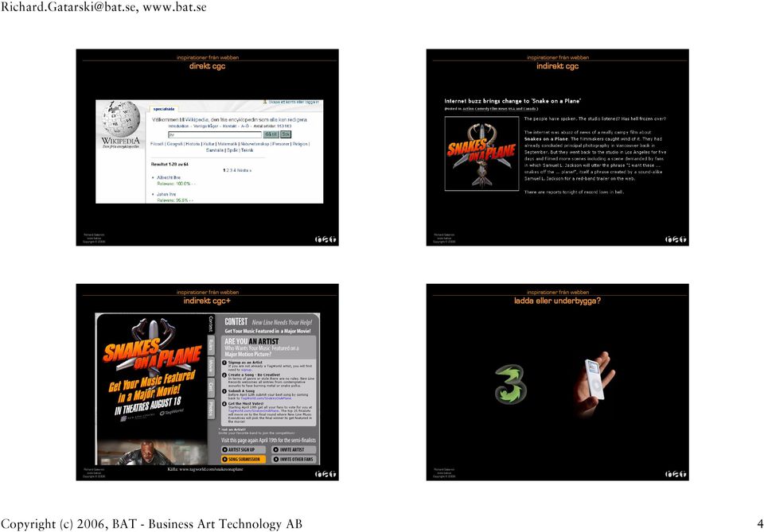Click the BAT logo in the 'direkt cgc' slide
Screen dimensions: 764x532
coord(325,239)
